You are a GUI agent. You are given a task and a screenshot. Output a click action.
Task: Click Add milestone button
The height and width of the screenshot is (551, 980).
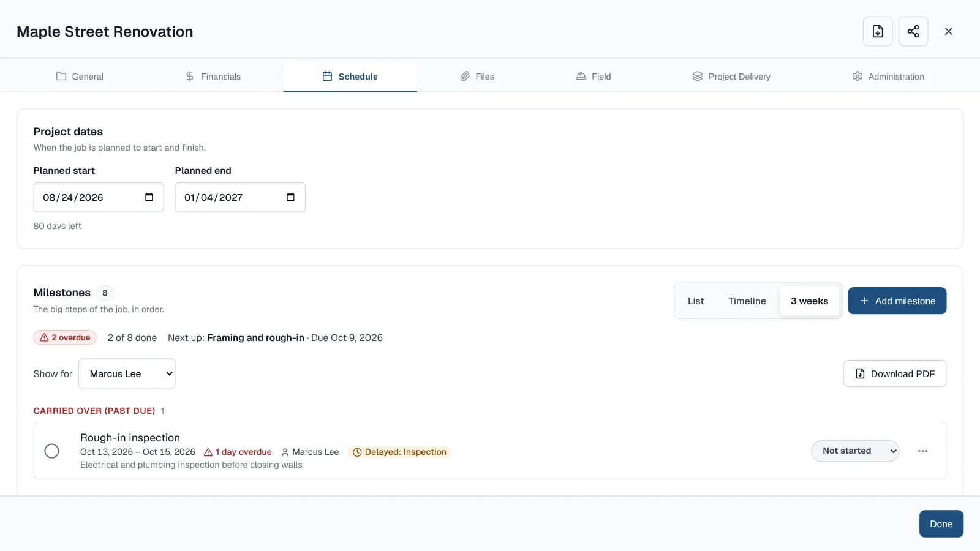pos(897,301)
